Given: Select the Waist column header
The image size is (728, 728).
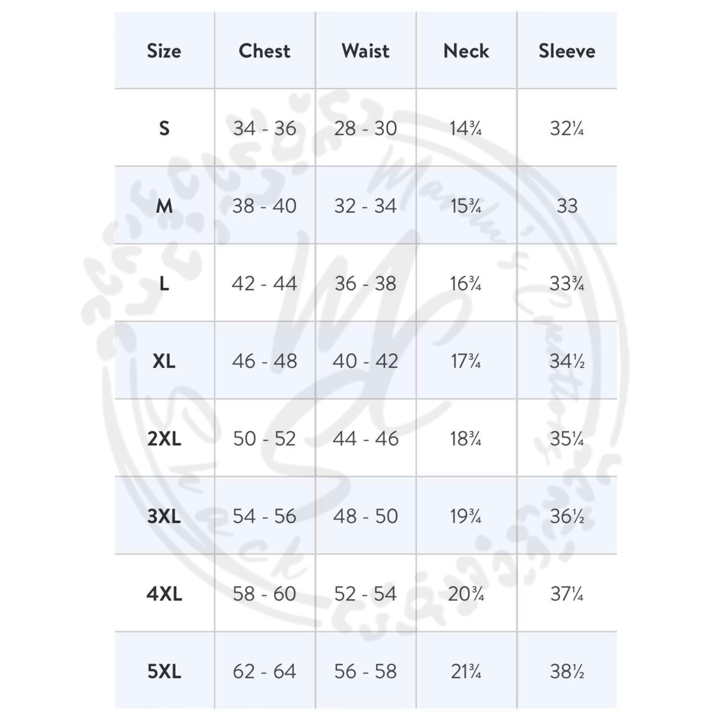Looking at the screenshot, I should [365, 51].
